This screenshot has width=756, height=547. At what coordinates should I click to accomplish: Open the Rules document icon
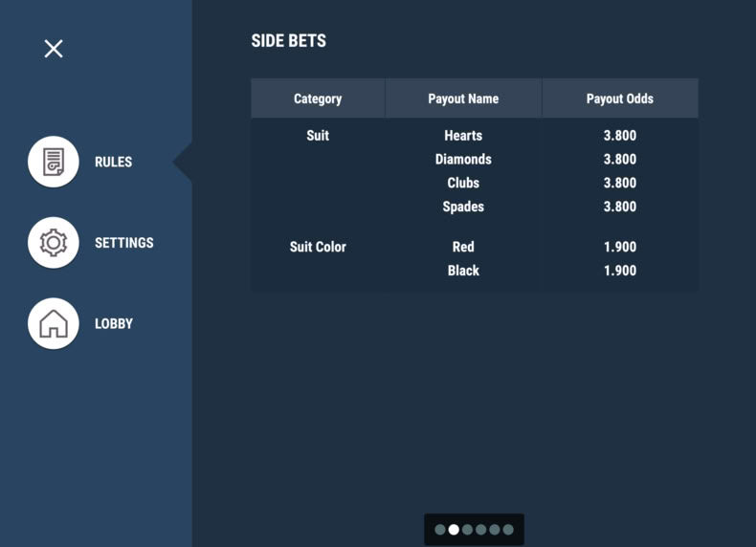(54, 162)
